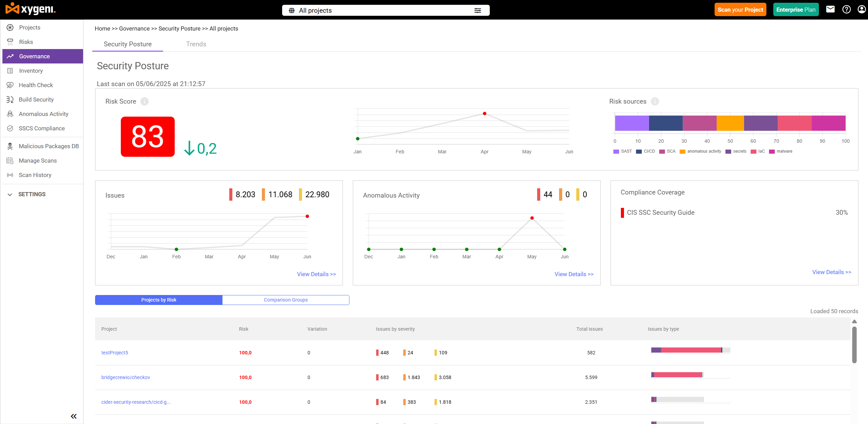Switch to Comparison Groups tab
The height and width of the screenshot is (424, 868).
(x=286, y=300)
